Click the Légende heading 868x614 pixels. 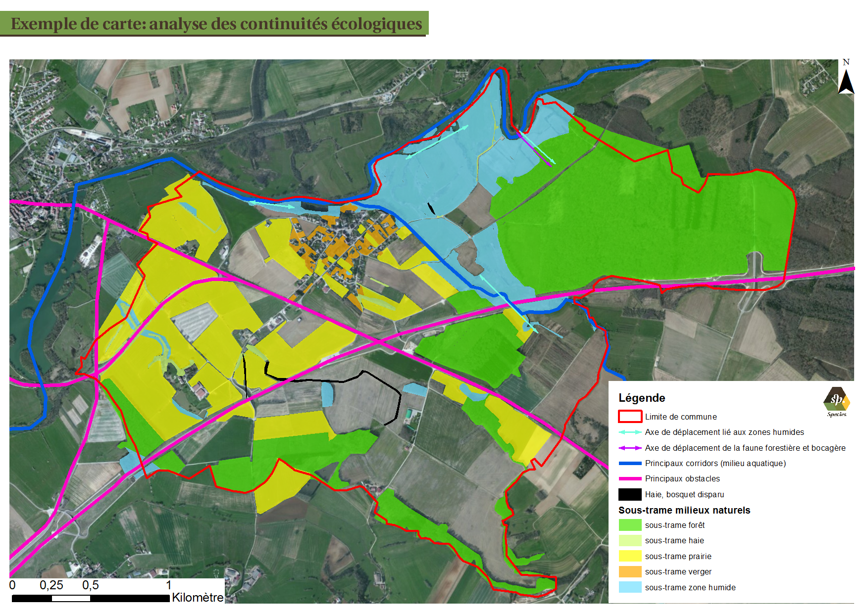click(x=641, y=398)
